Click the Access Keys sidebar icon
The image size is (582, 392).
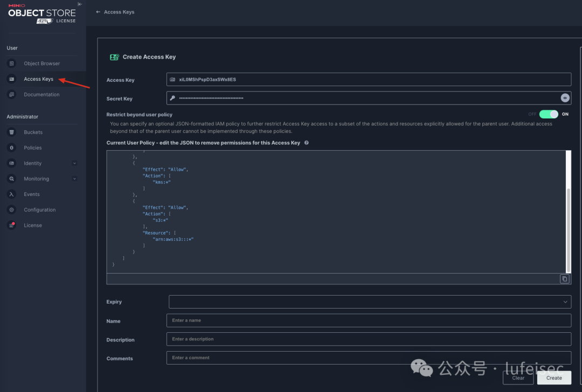(11, 79)
